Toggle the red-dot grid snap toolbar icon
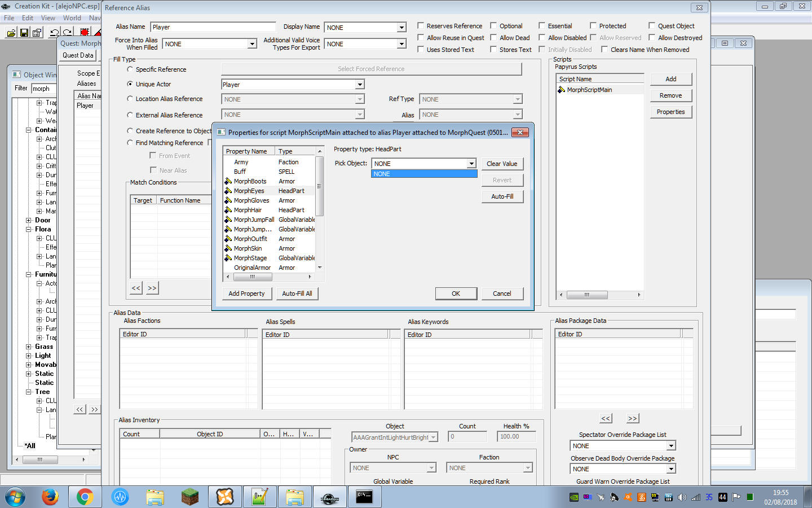This screenshot has width=812, height=508. [x=85, y=33]
